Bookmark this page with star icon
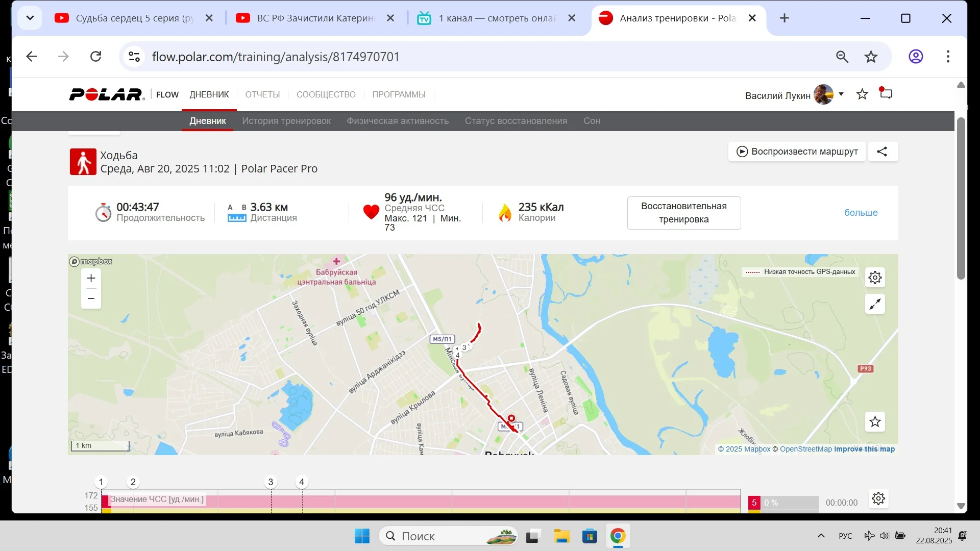 click(871, 57)
